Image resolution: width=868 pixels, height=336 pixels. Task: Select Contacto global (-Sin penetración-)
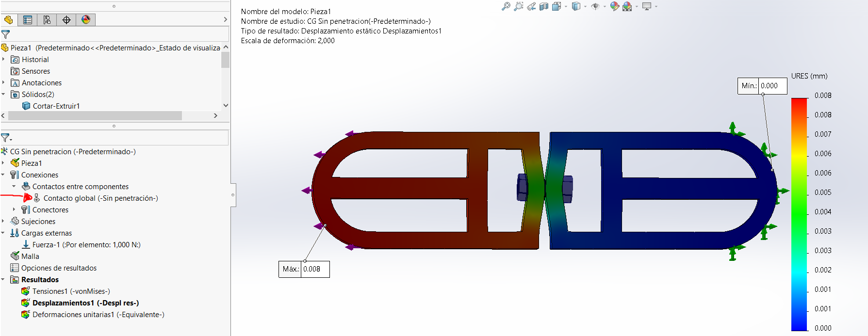(96, 198)
